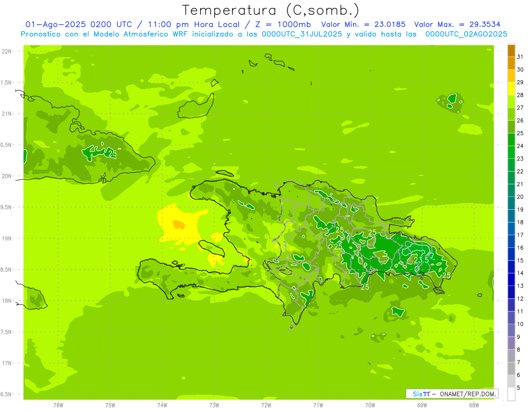Click the legend value '29'

pos(520,82)
